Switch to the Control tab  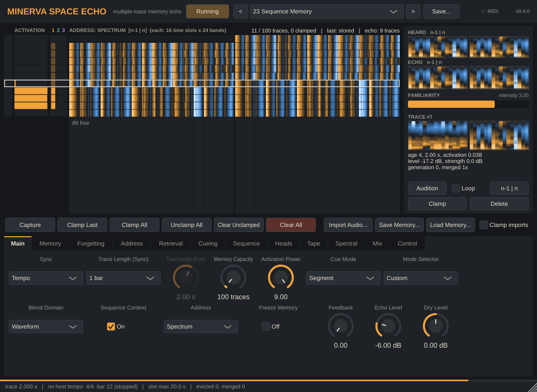407,243
